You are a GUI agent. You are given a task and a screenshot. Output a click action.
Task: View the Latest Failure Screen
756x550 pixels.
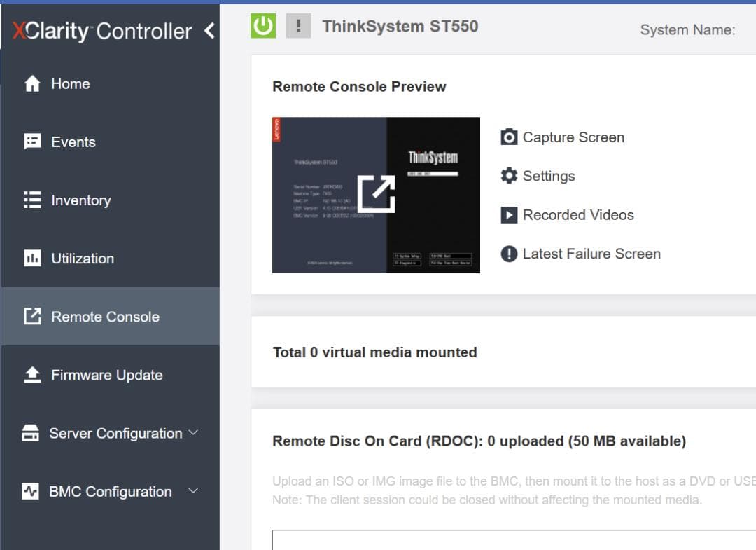pos(591,254)
